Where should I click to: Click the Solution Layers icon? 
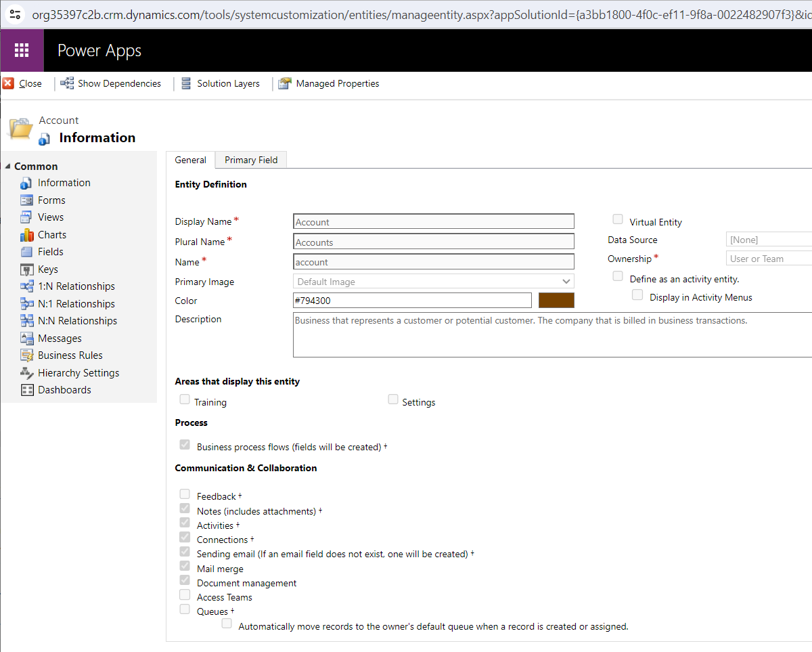[185, 83]
